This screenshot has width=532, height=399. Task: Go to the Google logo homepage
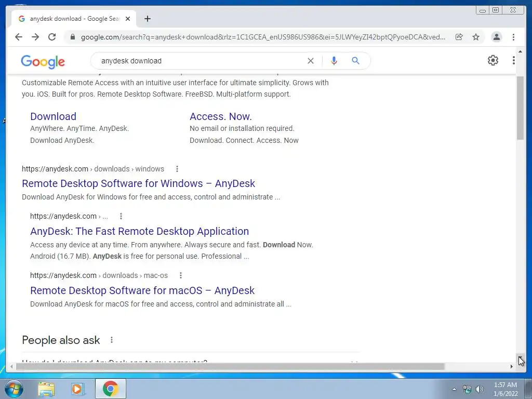tap(43, 62)
